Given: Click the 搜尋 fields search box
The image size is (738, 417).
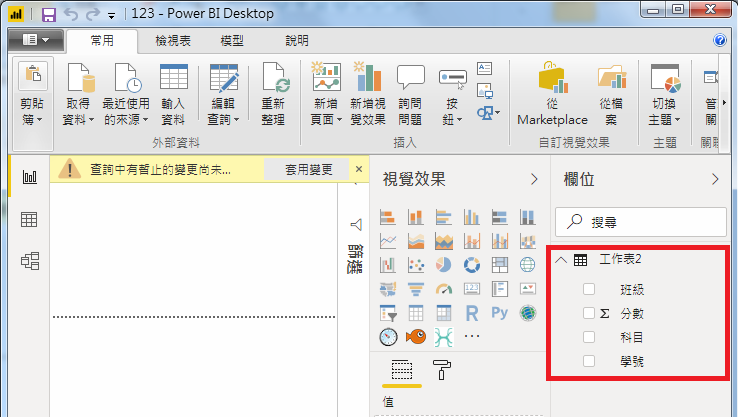Looking at the screenshot, I should (x=641, y=222).
